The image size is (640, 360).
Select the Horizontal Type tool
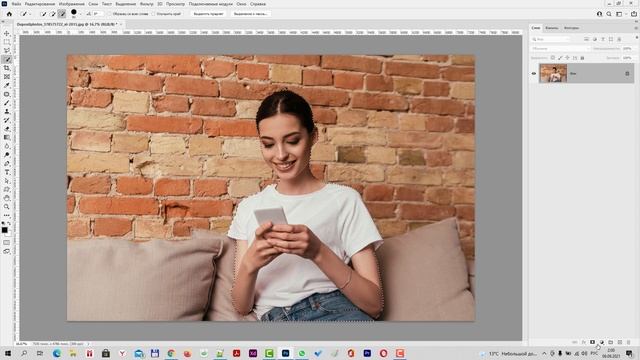[7, 172]
